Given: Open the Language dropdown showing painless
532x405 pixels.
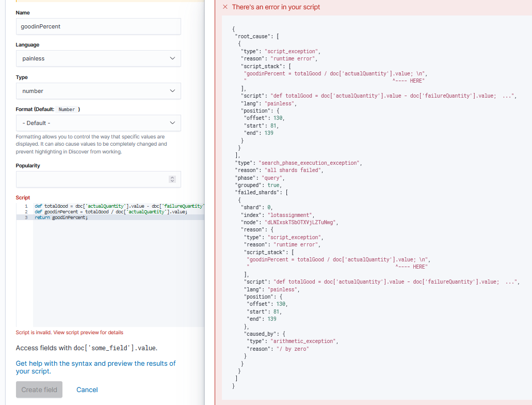Looking at the screenshot, I should pos(99,58).
